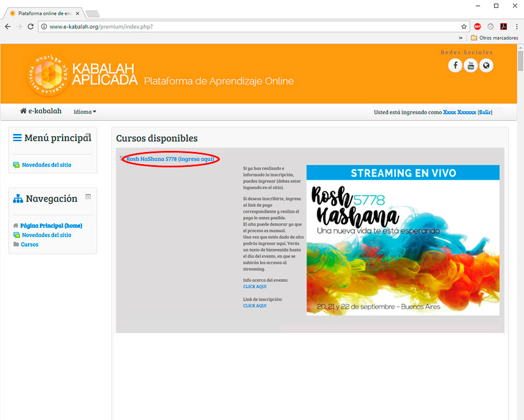Click the home icon beside Página Principal

(x=16, y=225)
